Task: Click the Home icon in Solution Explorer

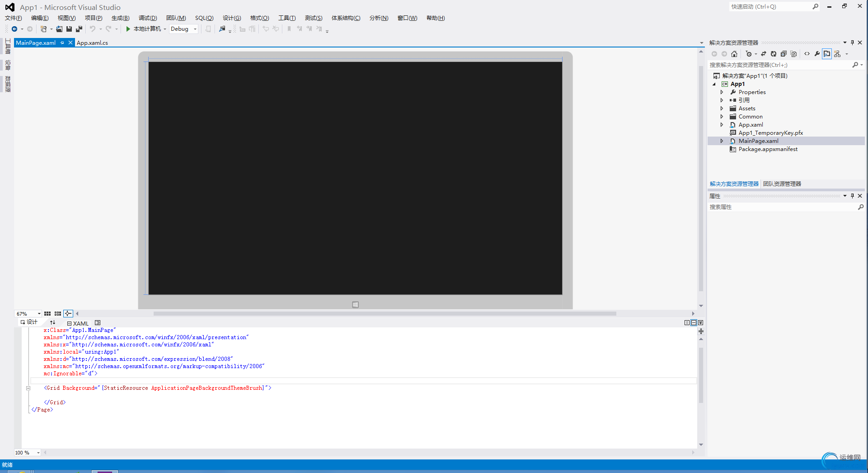Action: pyautogui.click(x=734, y=54)
